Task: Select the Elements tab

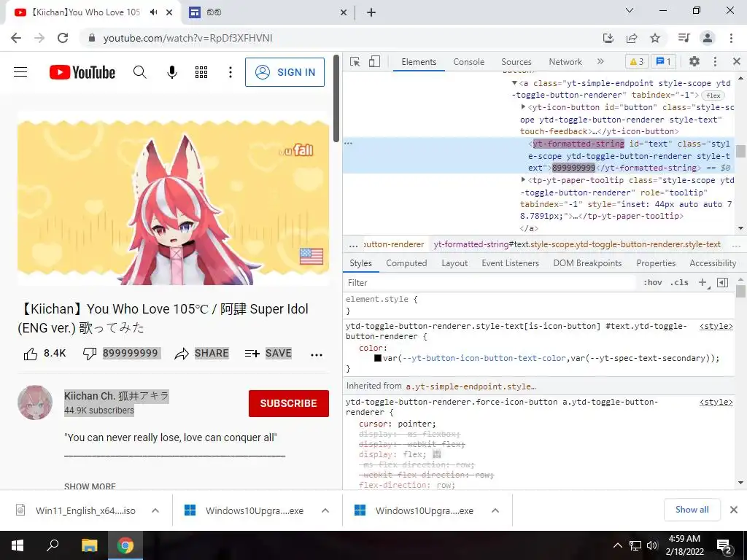Action: [419, 62]
